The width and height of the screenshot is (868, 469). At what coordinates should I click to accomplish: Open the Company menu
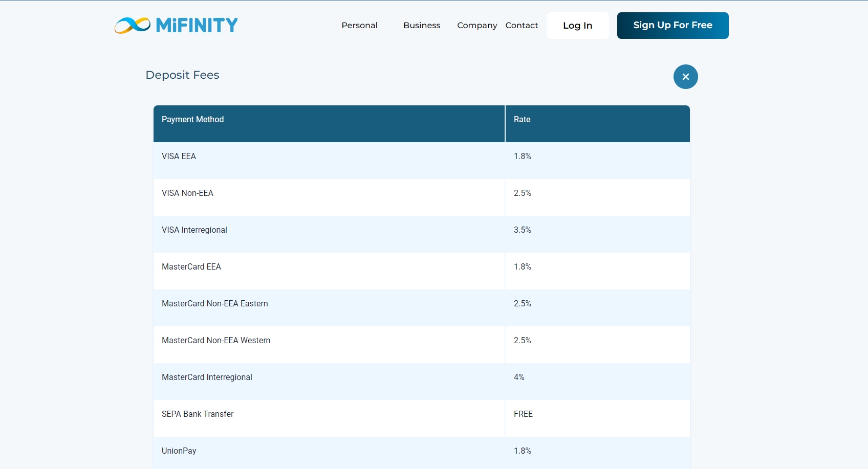click(x=477, y=26)
